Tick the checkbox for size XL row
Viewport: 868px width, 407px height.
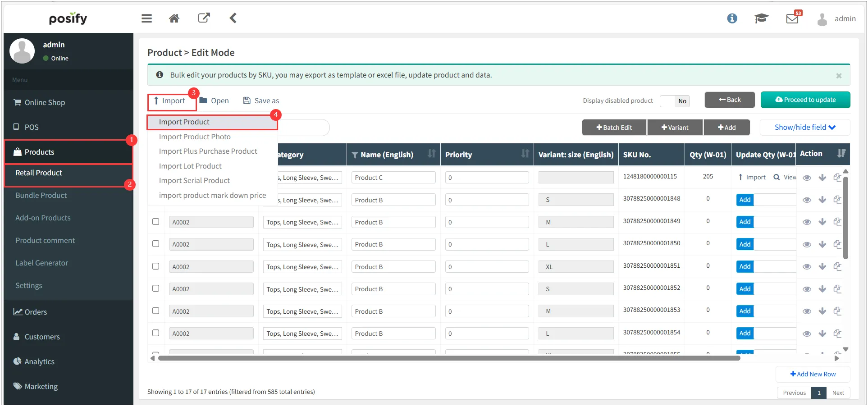coord(156,266)
